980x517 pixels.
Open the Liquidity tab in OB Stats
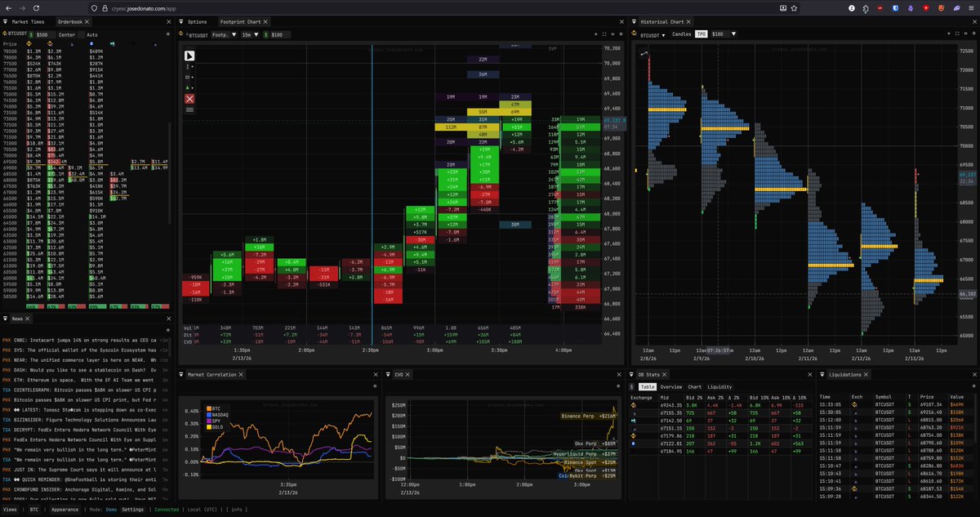(x=719, y=387)
